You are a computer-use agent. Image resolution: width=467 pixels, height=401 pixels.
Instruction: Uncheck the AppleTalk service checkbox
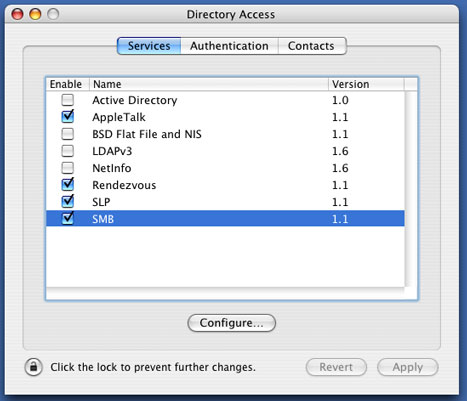pos(68,116)
